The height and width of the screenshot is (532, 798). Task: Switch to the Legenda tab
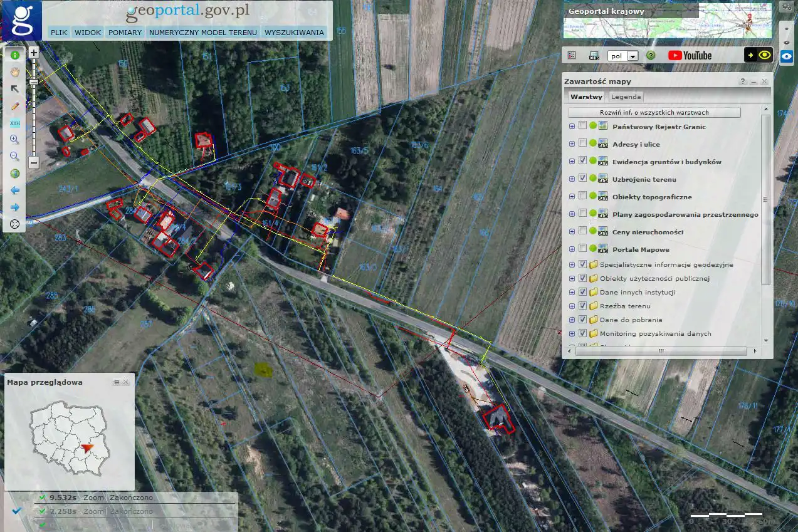coord(626,96)
